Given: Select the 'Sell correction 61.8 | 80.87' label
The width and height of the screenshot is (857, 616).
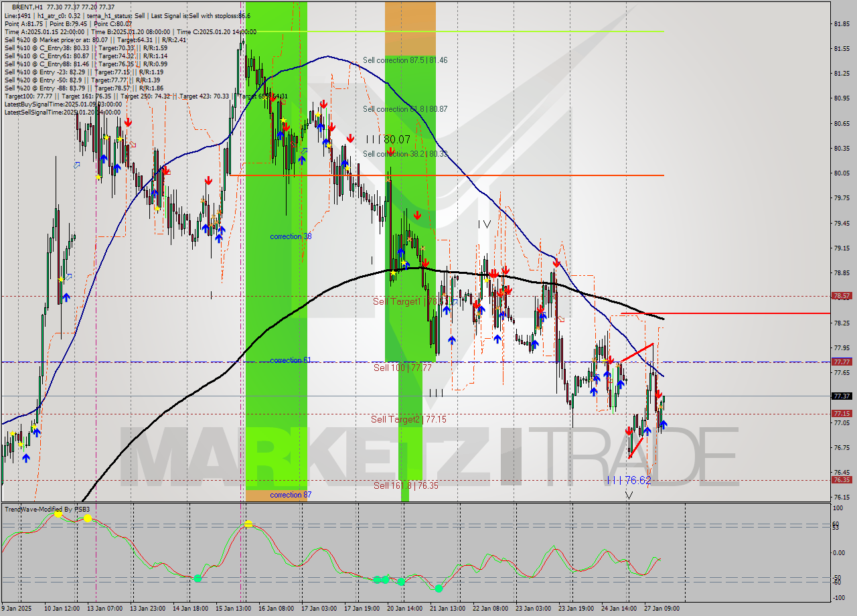Looking at the screenshot, I should coord(405,109).
